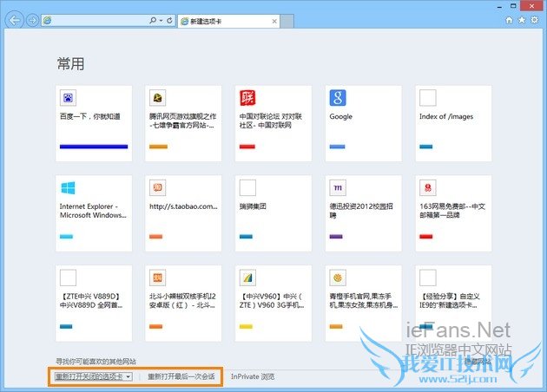Open the 北斗小辣椒双核手机 tile

(183, 304)
